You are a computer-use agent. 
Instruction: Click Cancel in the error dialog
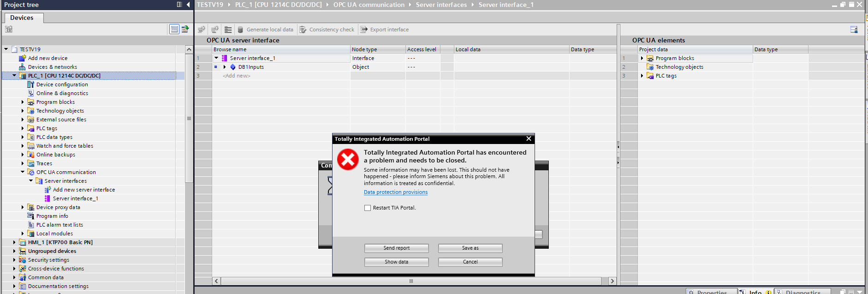(470, 262)
